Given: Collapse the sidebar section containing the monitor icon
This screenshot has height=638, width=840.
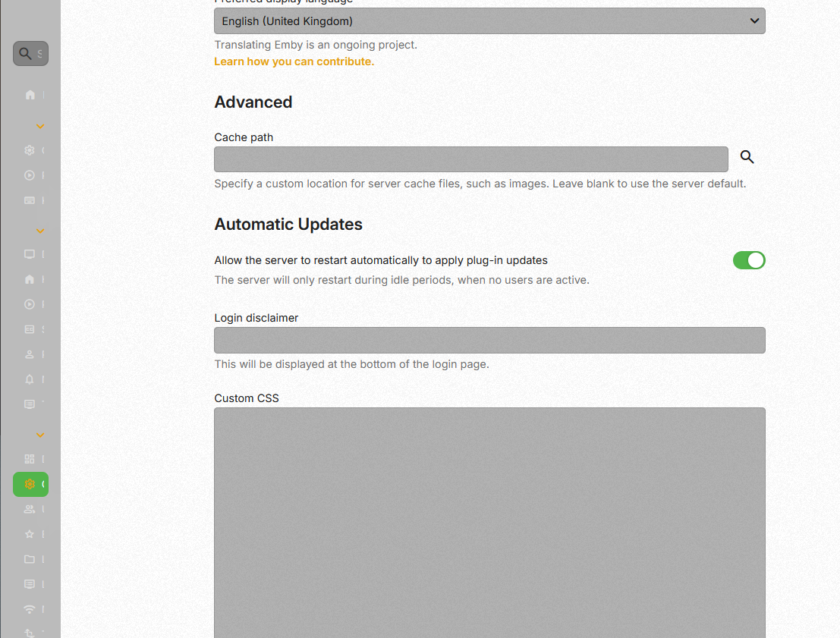Looking at the screenshot, I should (x=40, y=231).
